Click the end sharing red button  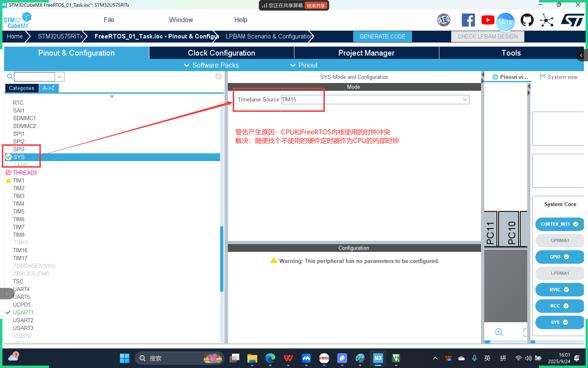316,5
